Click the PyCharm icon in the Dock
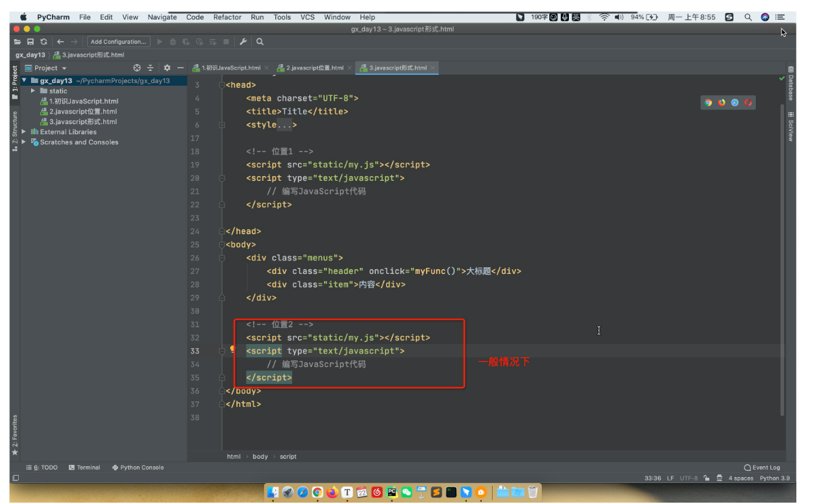This screenshot has height=504, width=822. 392,493
